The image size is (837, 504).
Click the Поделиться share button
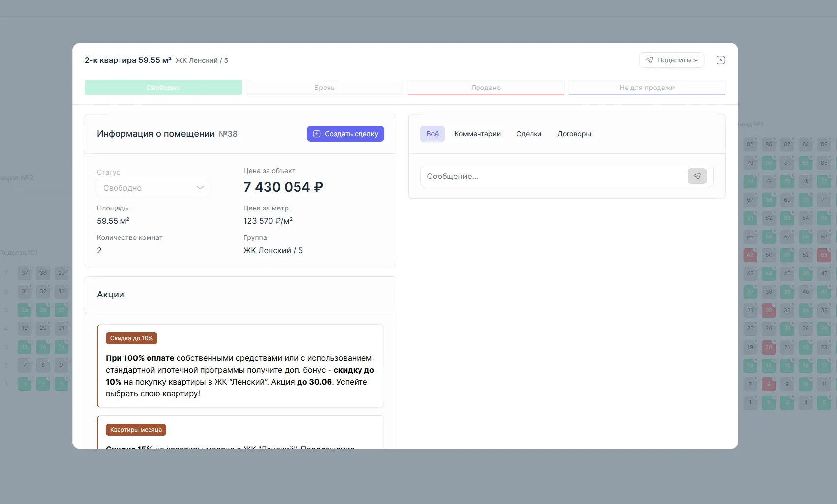671,60
